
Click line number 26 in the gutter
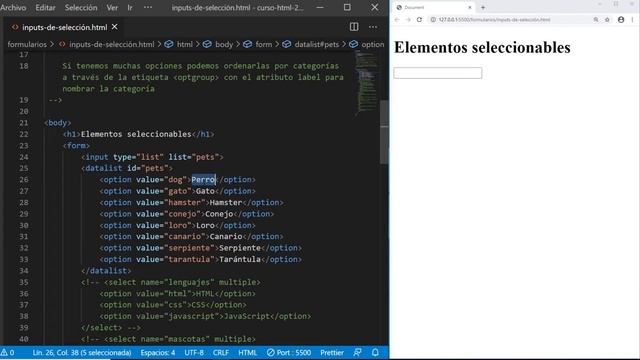coord(24,180)
